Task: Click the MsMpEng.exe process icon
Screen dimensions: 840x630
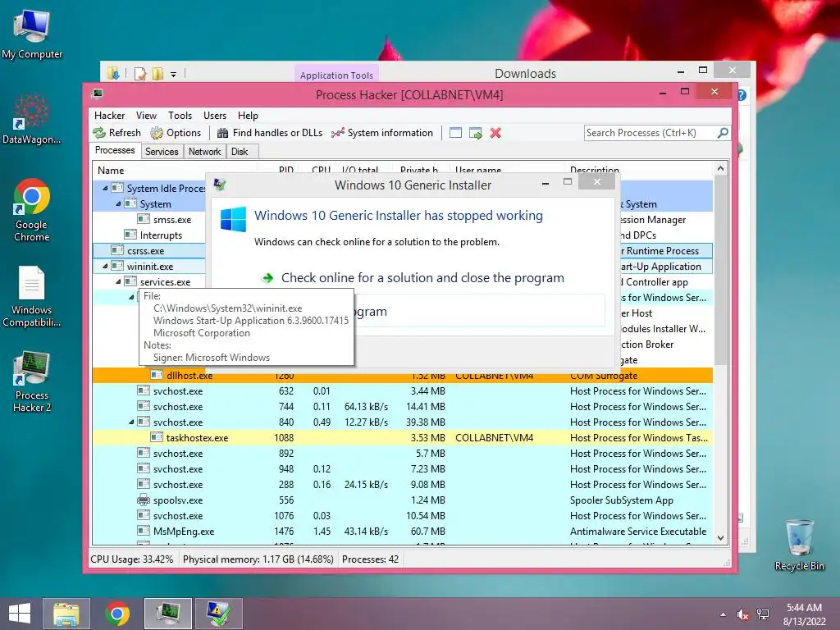Action: 143,531
